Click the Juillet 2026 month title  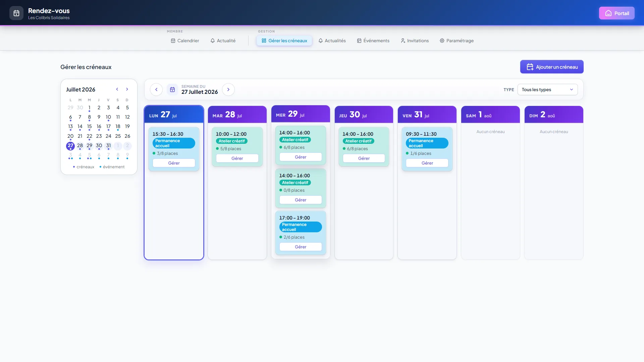click(x=80, y=89)
